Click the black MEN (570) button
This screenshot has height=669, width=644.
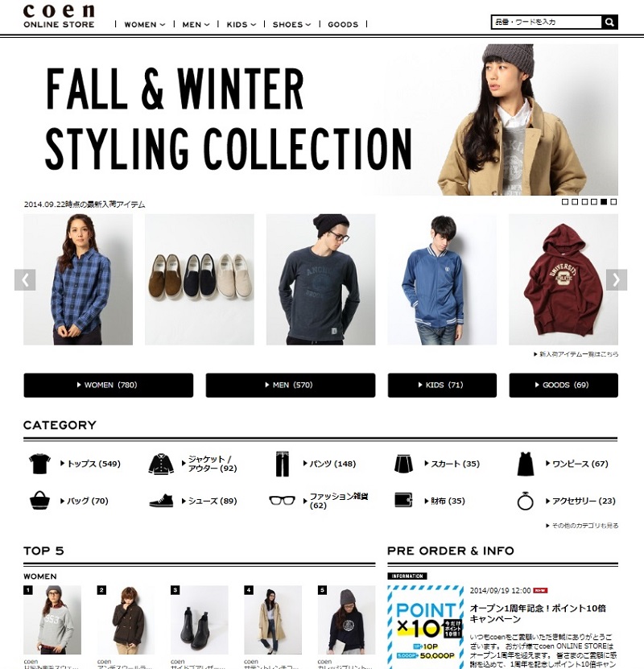click(291, 385)
